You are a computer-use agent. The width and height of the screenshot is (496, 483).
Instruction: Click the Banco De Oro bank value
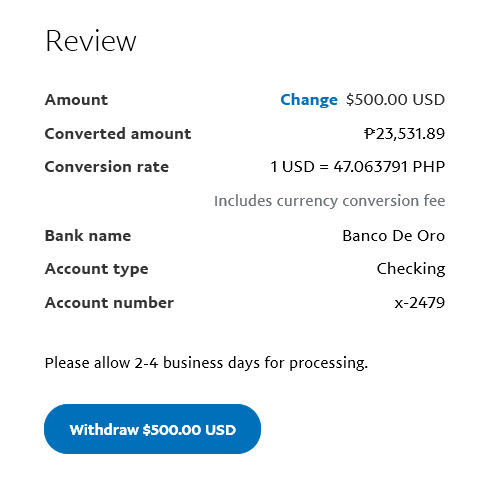coord(394,236)
